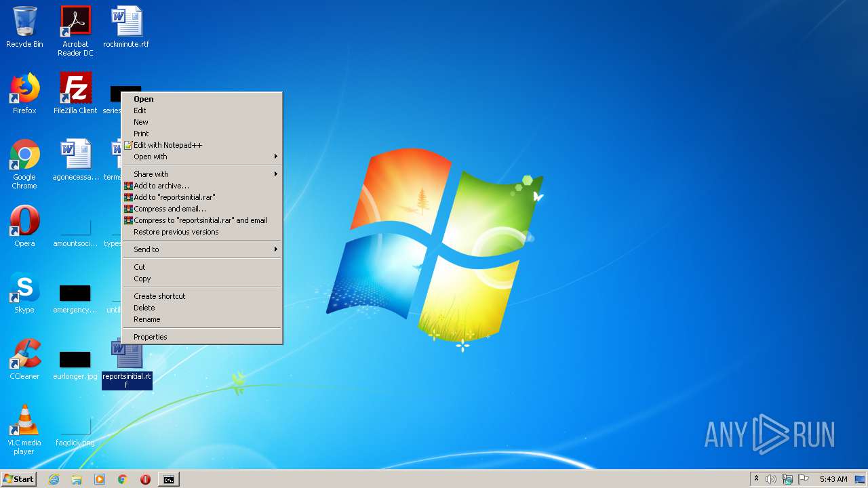This screenshot has width=868, height=488.
Task: Select Add to "reportsinitial.rar" option
Action: coord(202,197)
